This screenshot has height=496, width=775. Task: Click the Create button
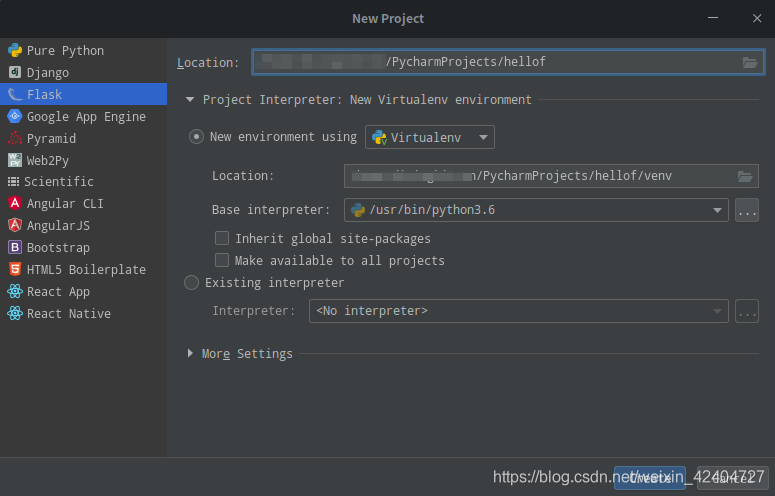point(649,478)
